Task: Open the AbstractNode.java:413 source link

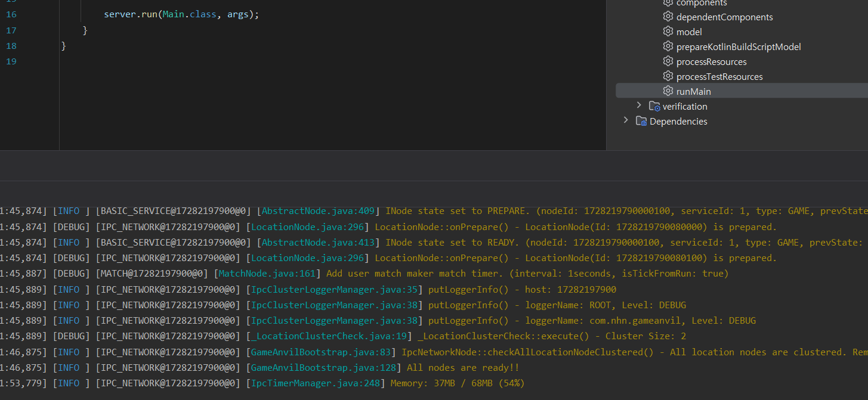Action: pyautogui.click(x=318, y=243)
